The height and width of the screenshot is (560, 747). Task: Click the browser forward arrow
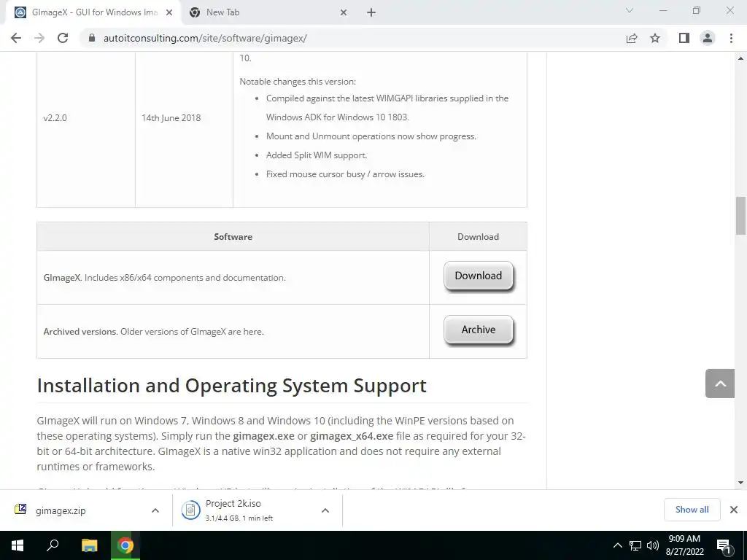(39, 38)
